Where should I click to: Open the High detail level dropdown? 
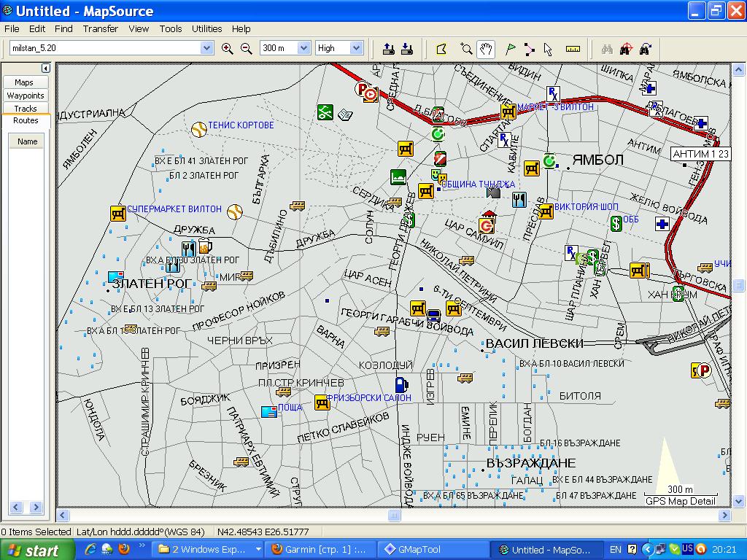[356, 48]
